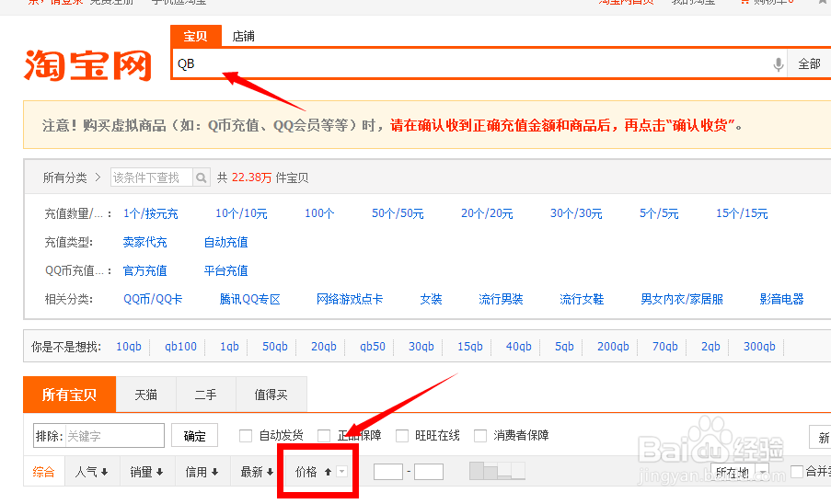The image size is (831, 504).
Task: Open the 天猫 tab
Action: [145, 395]
